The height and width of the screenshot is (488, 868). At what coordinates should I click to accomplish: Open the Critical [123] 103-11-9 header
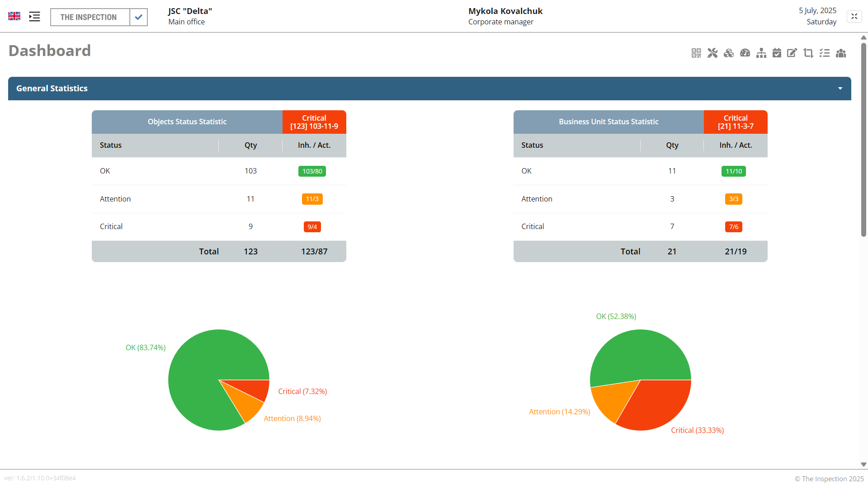(x=314, y=122)
